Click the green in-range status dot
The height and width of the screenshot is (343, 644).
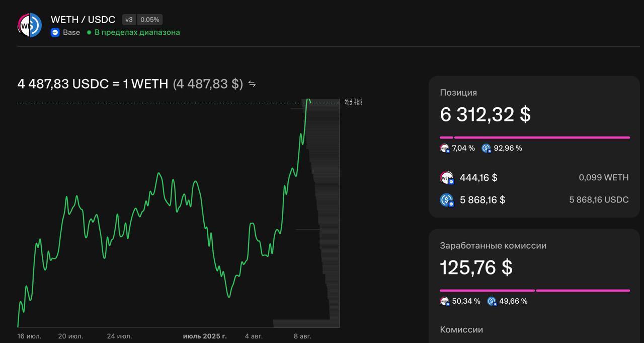coord(89,32)
